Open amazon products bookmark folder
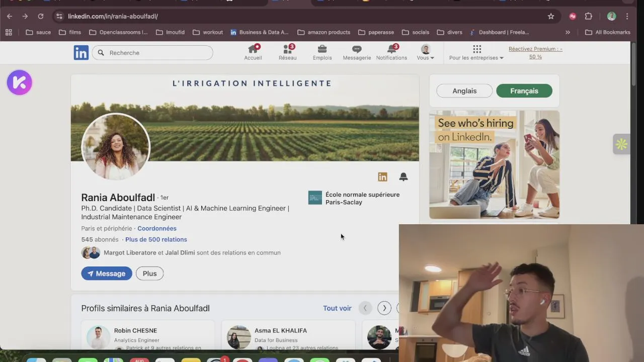 [x=324, y=32]
